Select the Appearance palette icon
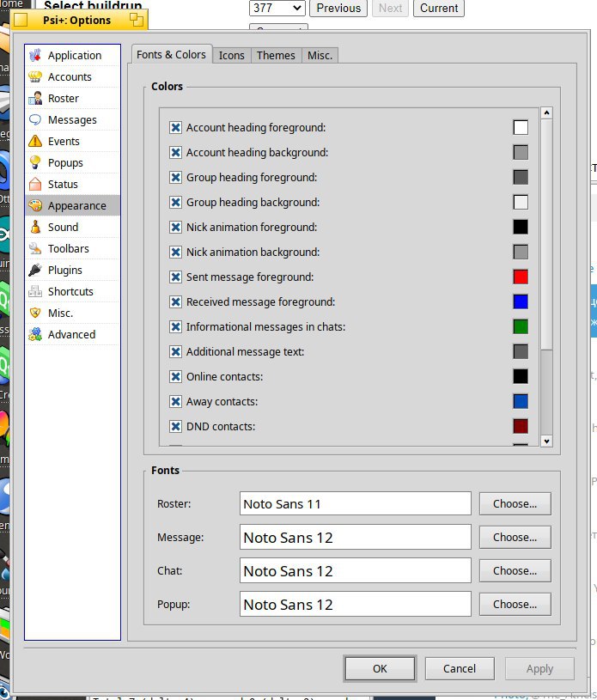Viewport: 597px width, 700px height. [35, 205]
